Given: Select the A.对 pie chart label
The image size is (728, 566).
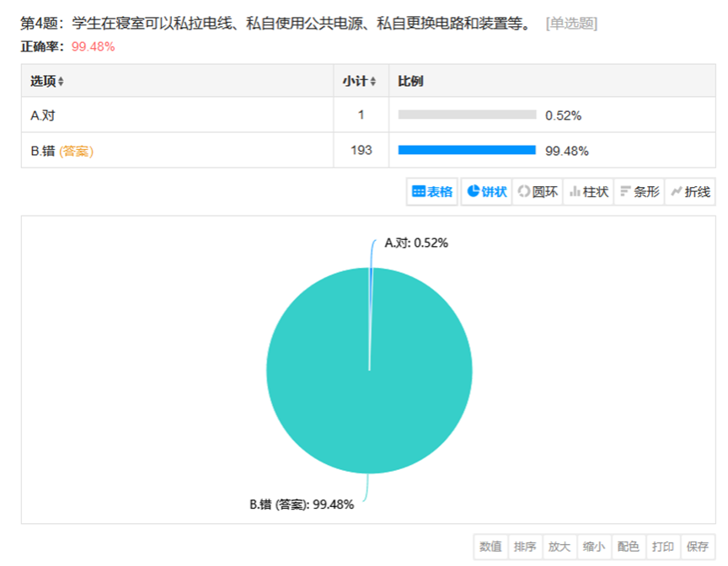Looking at the screenshot, I should pyautogui.click(x=416, y=243).
